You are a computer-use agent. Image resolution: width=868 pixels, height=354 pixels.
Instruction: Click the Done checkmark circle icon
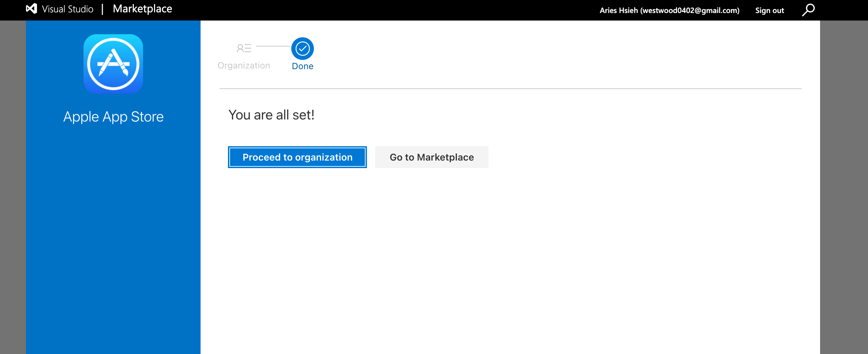(x=303, y=49)
